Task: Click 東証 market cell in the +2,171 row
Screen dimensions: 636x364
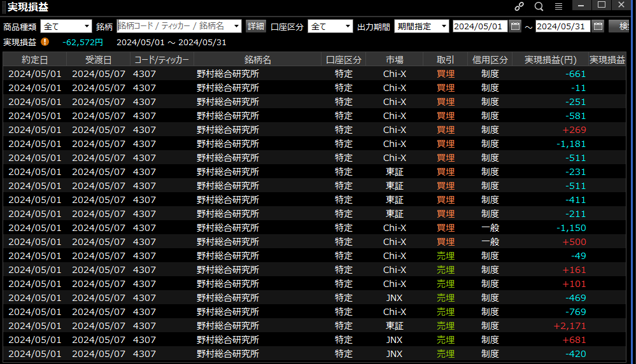Action: pos(394,325)
